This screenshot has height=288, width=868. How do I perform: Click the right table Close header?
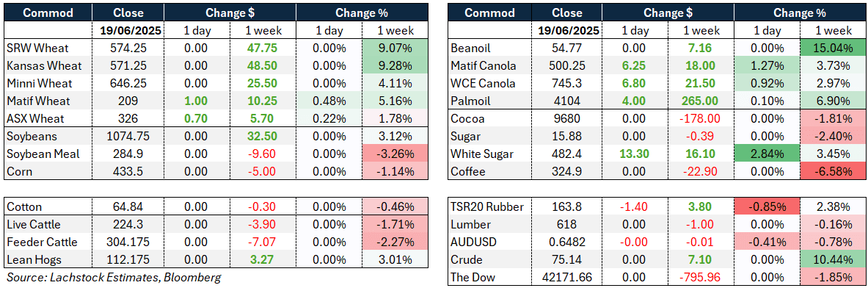pos(566,12)
